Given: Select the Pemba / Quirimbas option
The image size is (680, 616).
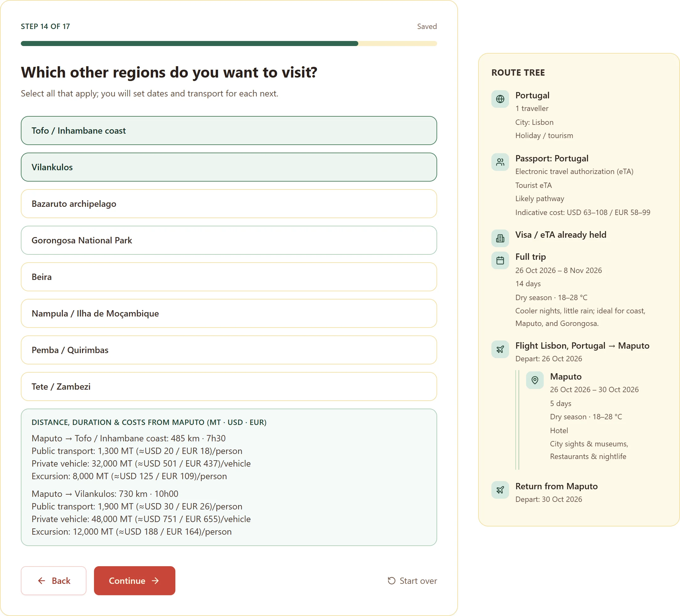Looking at the screenshot, I should coord(229,350).
